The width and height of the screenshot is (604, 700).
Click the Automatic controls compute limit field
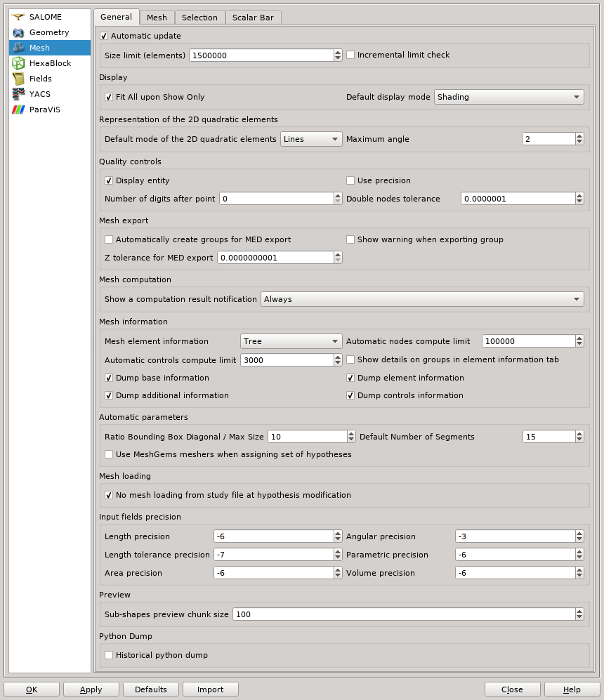coord(287,359)
